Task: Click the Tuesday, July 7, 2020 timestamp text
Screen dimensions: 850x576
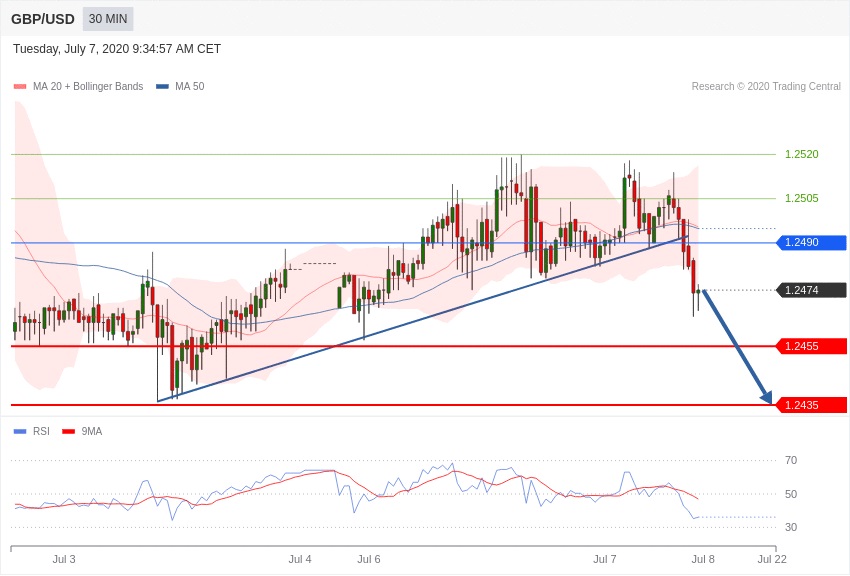Action: point(117,49)
